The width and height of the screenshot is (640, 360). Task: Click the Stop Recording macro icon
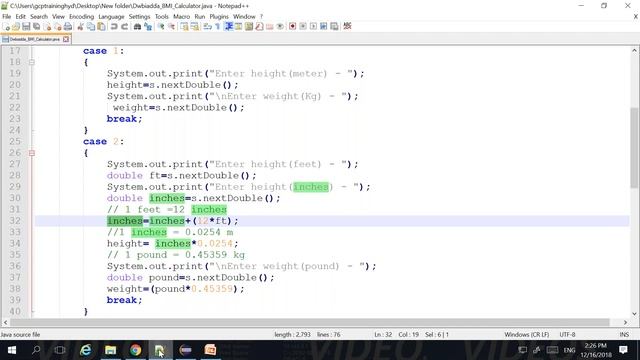[303, 27]
